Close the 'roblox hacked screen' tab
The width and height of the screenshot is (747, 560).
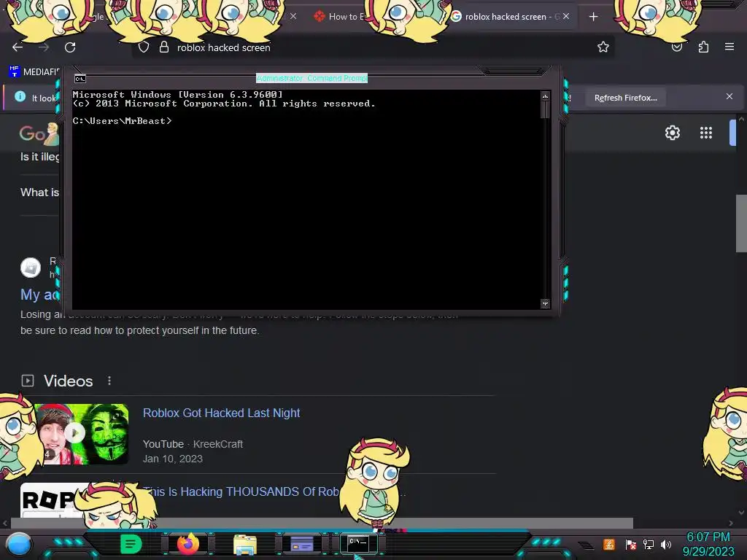pyautogui.click(x=566, y=16)
